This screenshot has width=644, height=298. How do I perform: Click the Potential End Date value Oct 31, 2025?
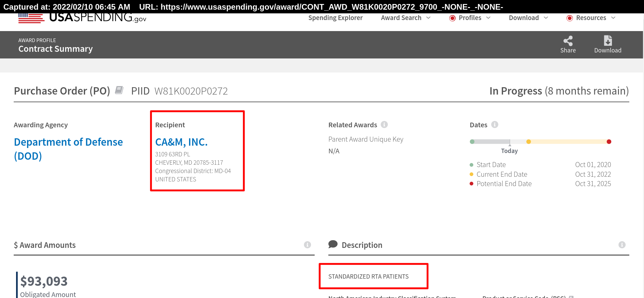(593, 184)
